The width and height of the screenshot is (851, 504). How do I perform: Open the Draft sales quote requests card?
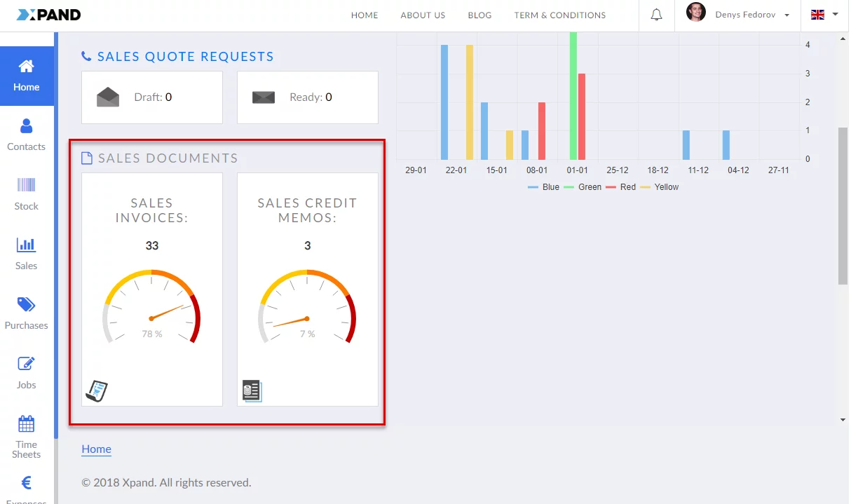152,97
